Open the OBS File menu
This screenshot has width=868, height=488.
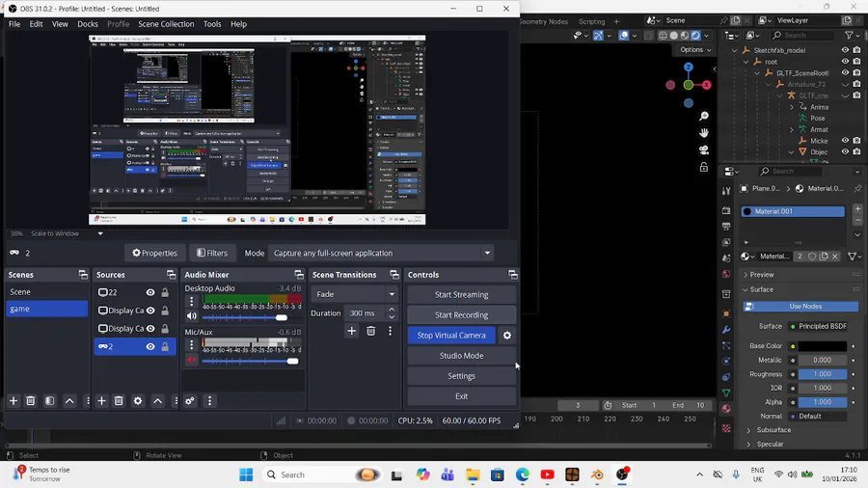(14, 24)
